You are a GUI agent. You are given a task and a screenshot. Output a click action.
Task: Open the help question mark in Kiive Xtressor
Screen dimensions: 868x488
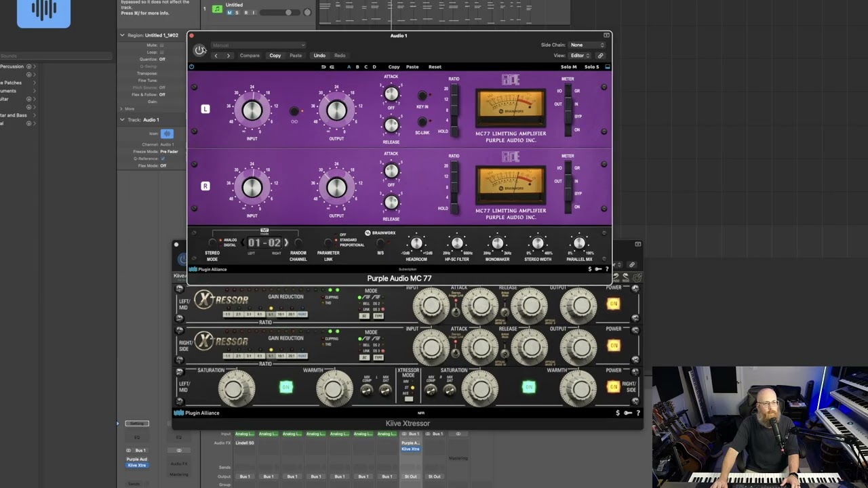tap(638, 413)
